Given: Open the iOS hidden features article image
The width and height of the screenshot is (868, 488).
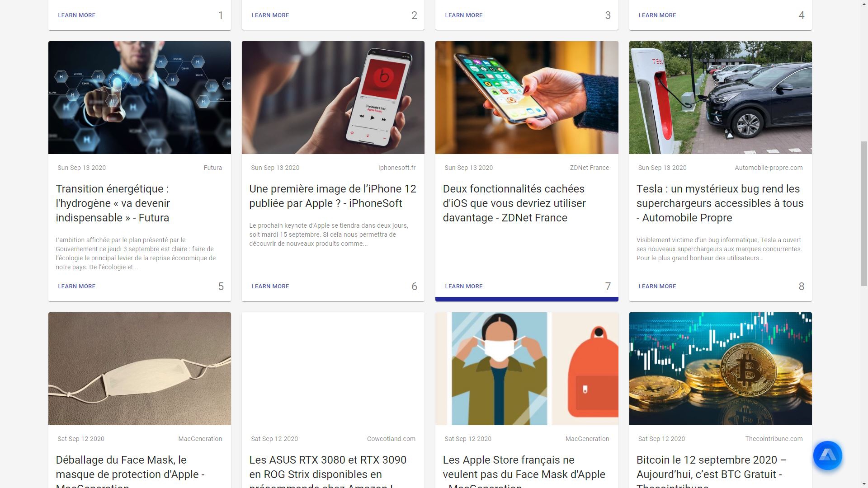Looking at the screenshot, I should [526, 98].
